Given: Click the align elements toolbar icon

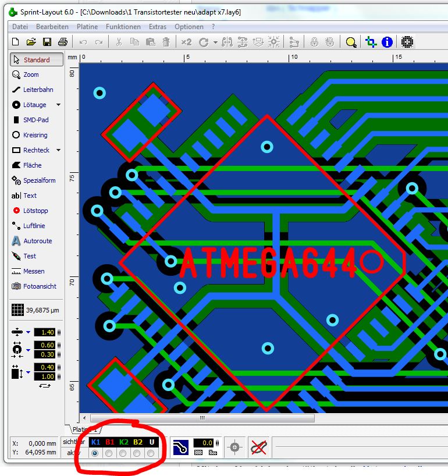Looking at the screenshot, I should pyautogui.click(x=243, y=42).
